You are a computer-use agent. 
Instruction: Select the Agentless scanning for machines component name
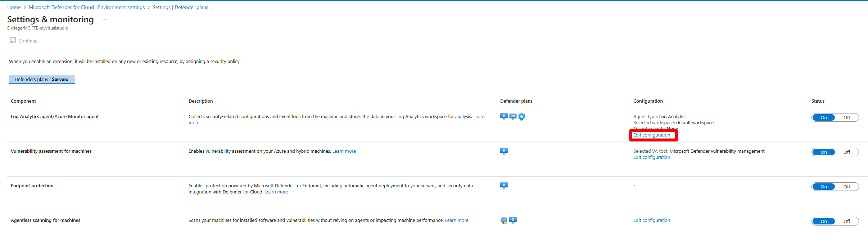pyautogui.click(x=46, y=220)
